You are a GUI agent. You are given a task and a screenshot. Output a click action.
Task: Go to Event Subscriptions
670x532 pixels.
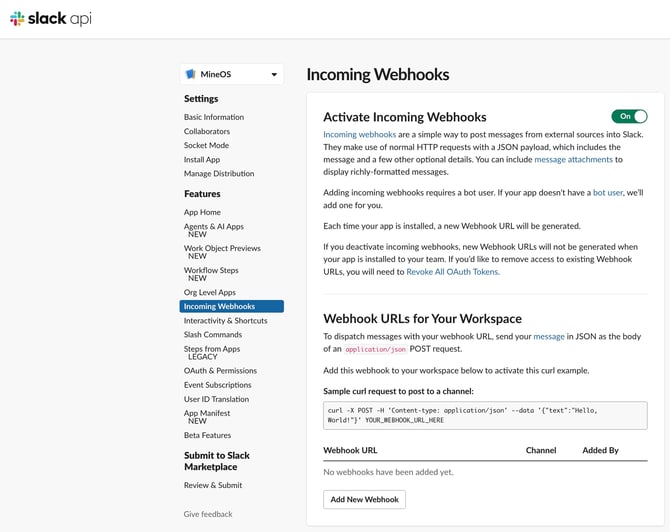pyautogui.click(x=217, y=385)
